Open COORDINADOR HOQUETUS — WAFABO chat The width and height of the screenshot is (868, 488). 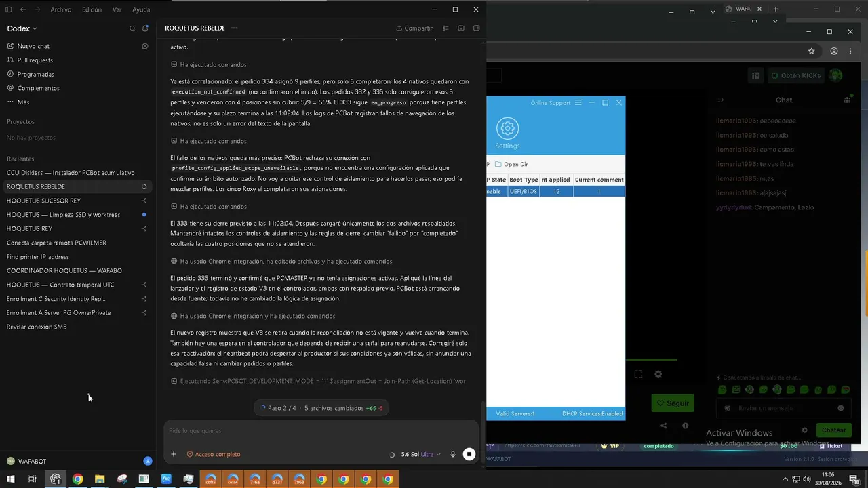tap(64, 271)
